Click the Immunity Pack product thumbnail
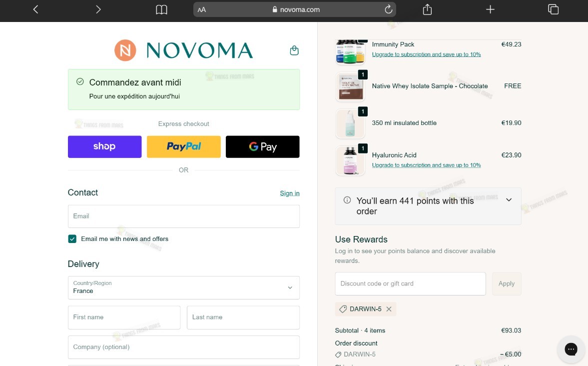The height and width of the screenshot is (366, 588). [x=350, y=52]
